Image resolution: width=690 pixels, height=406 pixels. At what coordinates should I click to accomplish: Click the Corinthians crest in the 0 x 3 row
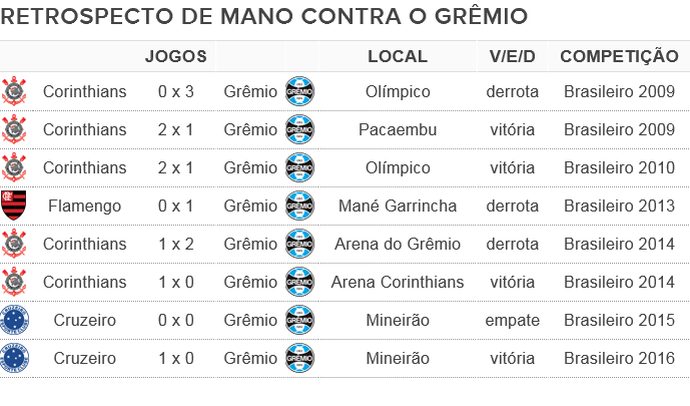(x=14, y=92)
